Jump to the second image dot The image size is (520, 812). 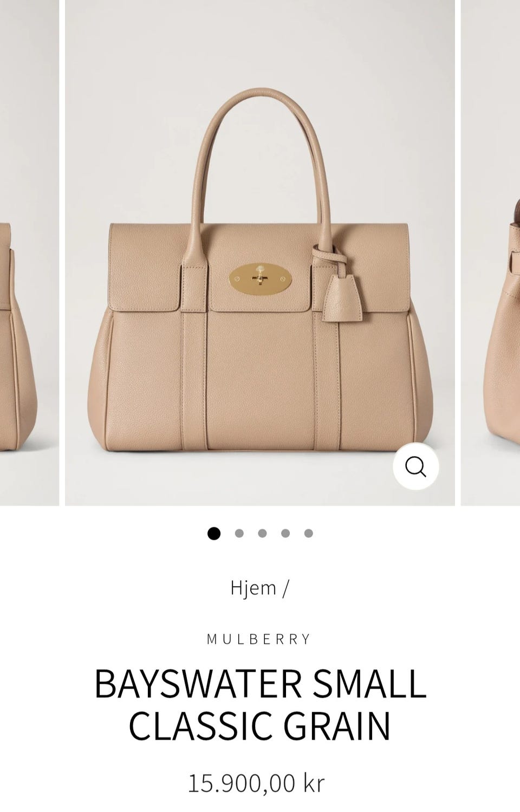(239, 534)
